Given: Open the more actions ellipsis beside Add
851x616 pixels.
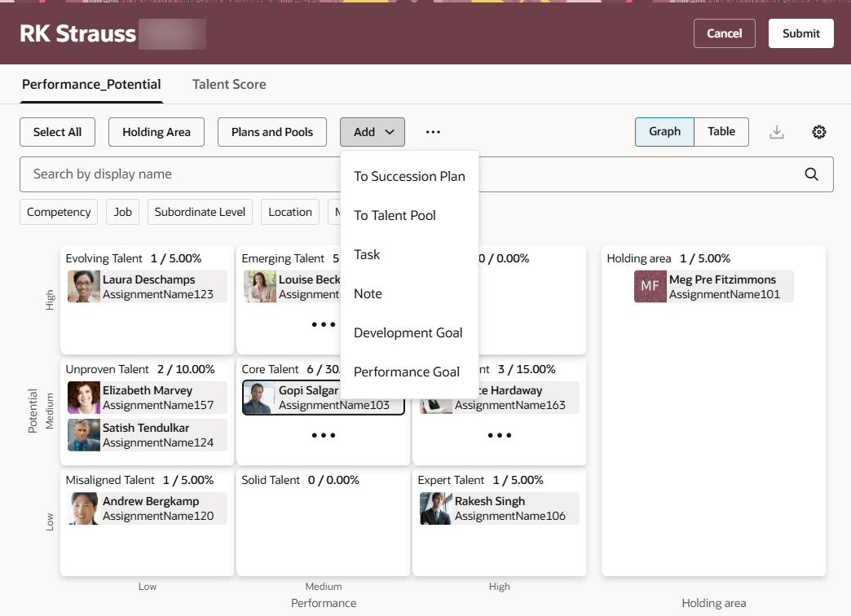Looking at the screenshot, I should (x=433, y=131).
